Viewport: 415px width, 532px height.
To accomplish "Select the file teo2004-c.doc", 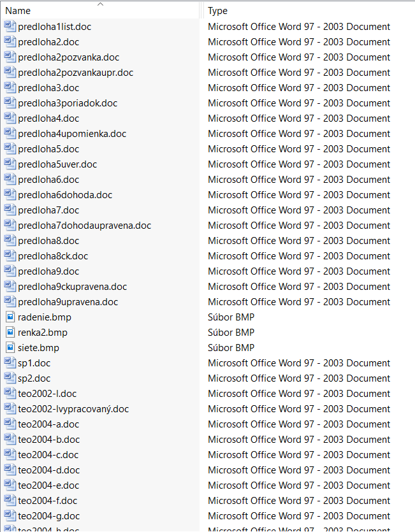I will coord(48,455).
